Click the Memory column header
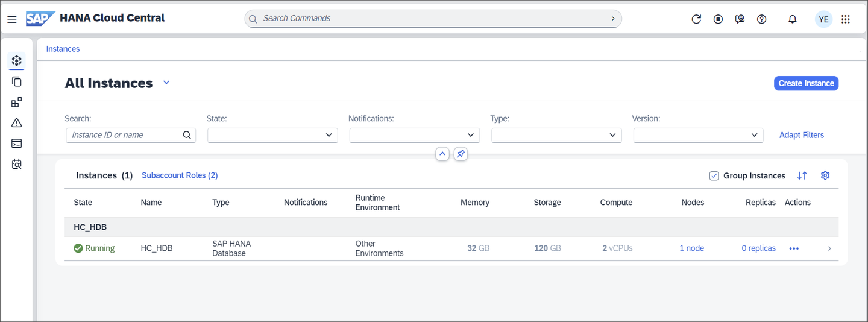Image resolution: width=868 pixels, height=322 pixels. click(475, 203)
